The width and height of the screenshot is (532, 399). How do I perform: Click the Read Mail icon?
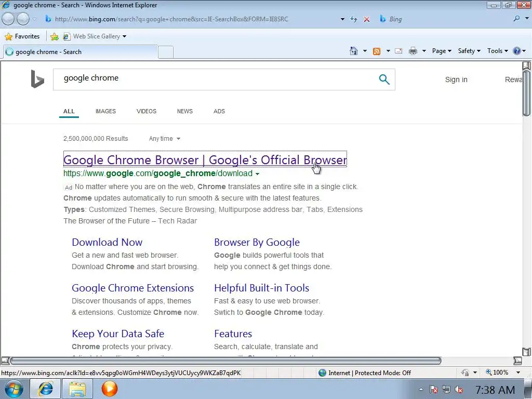click(398, 51)
